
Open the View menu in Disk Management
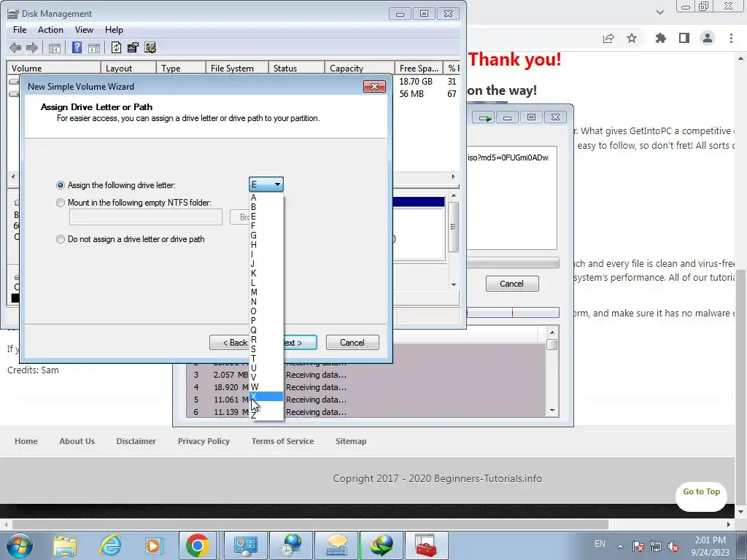tap(84, 29)
